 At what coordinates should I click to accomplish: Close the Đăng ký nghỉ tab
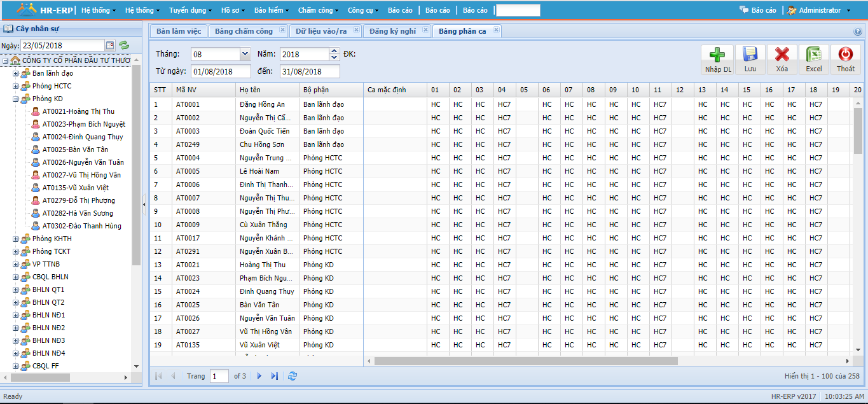point(425,30)
